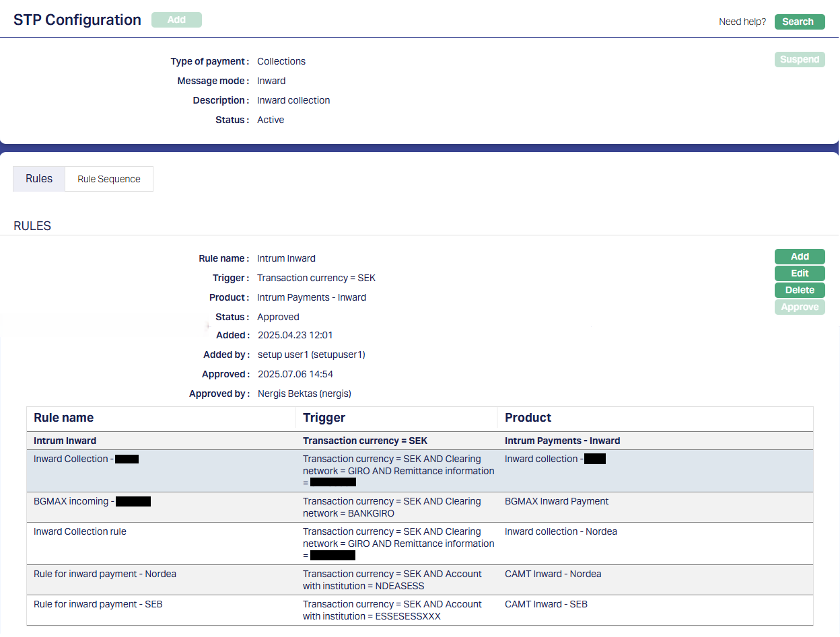The image size is (840, 637).
Task: Click the Approve button
Action: 799,307
